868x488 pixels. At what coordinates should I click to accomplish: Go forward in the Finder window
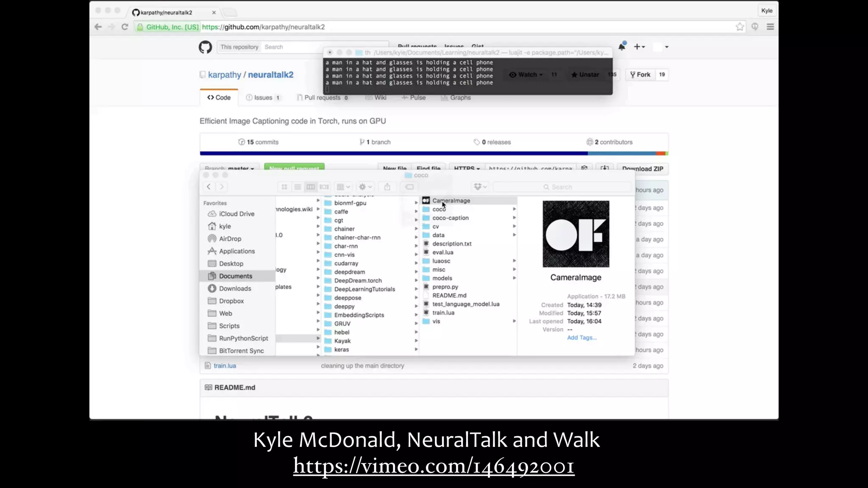click(222, 186)
